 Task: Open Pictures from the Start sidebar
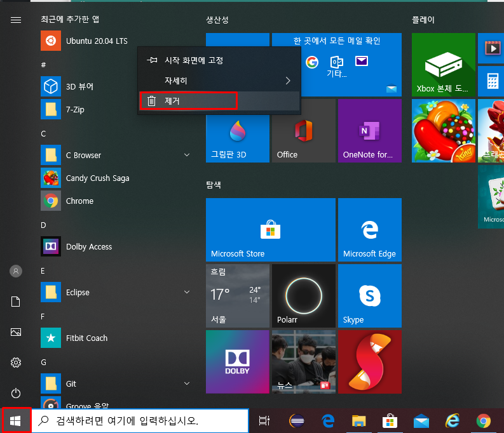pyautogui.click(x=16, y=332)
